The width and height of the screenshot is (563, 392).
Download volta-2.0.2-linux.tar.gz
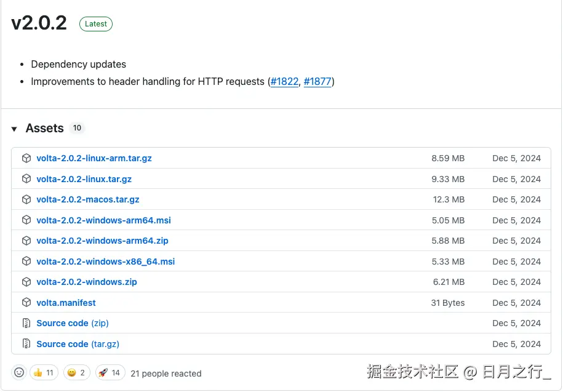[84, 179]
